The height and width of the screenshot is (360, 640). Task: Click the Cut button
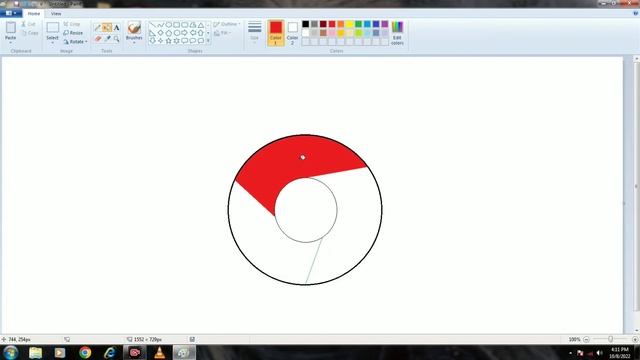coord(29,24)
